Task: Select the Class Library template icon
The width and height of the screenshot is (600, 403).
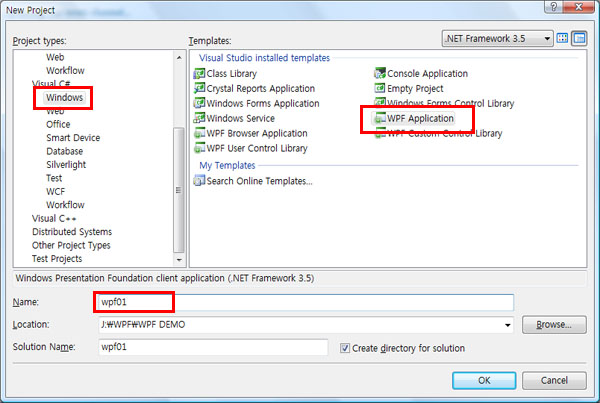Action: pos(199,73)
